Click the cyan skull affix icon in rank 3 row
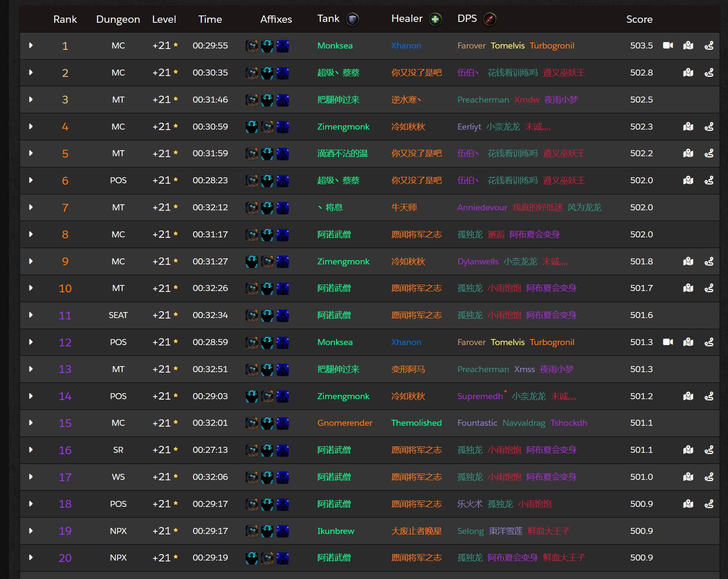Viewport: 728px width, 579px height. [267, 100]
